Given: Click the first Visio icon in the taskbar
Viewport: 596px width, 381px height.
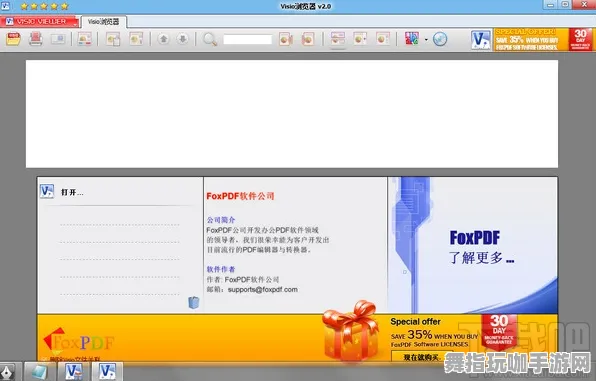Looking at the screenshot, I should (x=73, y=371).
